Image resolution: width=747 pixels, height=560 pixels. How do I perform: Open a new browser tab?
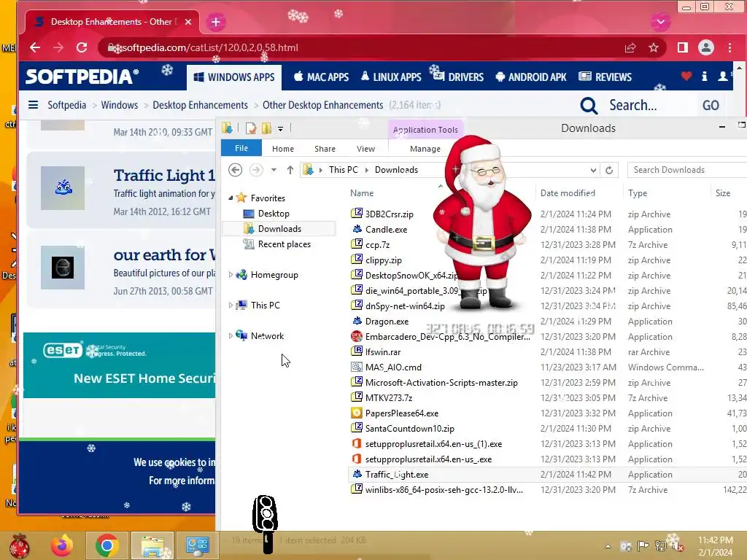tap(216, 22)
